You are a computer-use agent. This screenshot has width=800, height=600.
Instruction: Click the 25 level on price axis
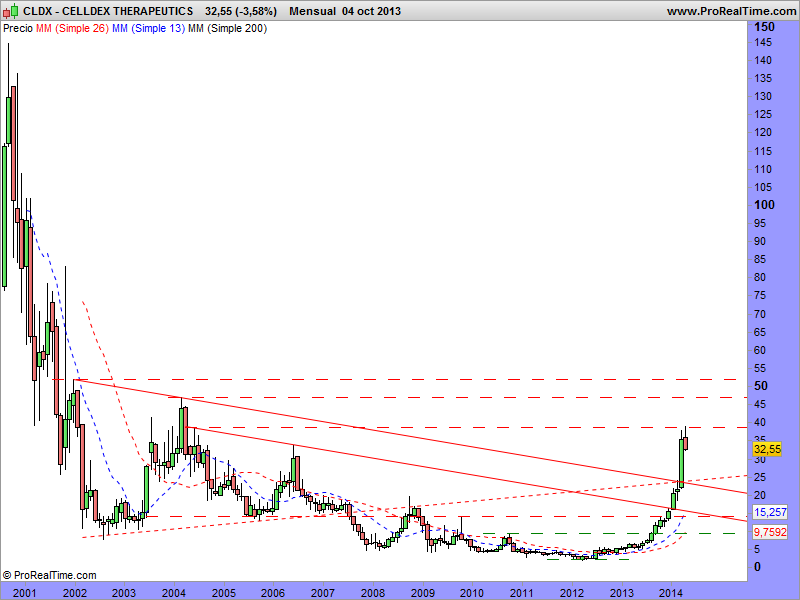click(x=760, y=477)
